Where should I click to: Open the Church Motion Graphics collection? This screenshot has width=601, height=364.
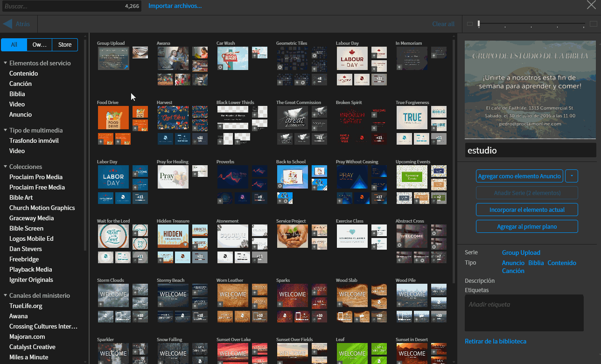pyautogui.click(x=42, y=208)
